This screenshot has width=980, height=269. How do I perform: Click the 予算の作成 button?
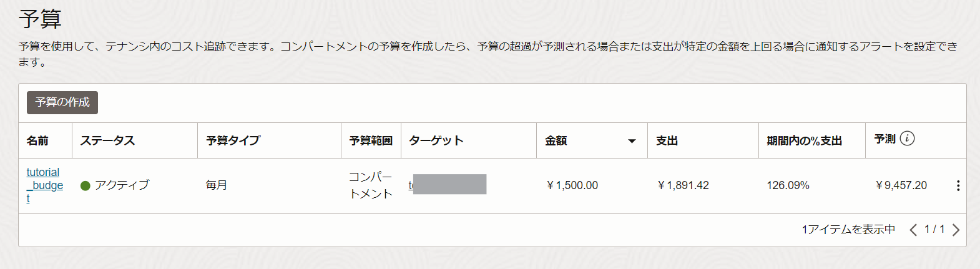(x=62, y=102)
